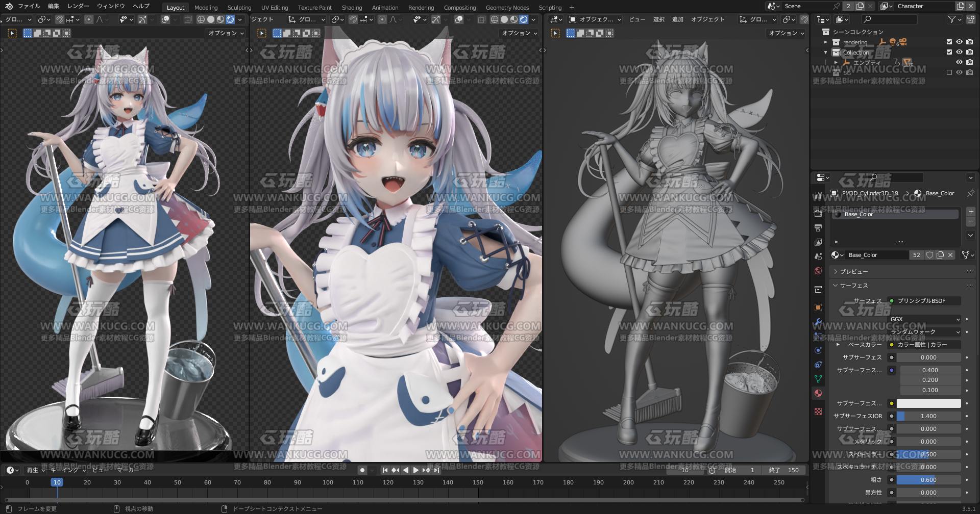Open the Modifier wrench properties tab
This screenshot has width=980, height=514.
(818, 322)
